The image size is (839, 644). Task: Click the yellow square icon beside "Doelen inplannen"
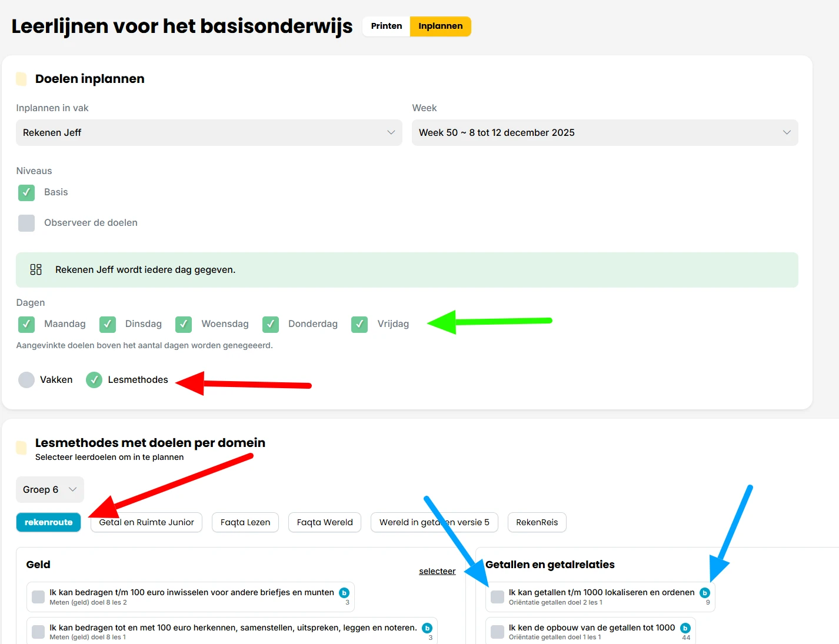click(21, 78)
